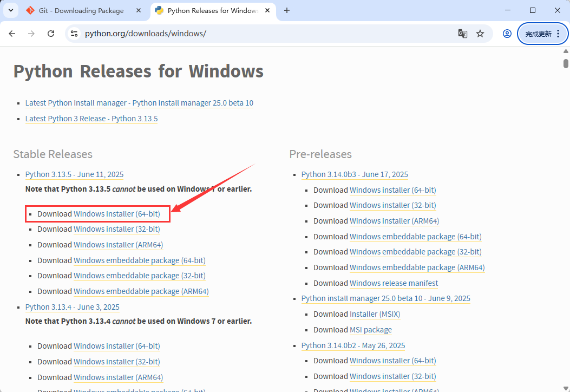Viewport: 570px width, 392px height.
Task: Close the Git Downloading Package tab
Action: [x=139, y=10]
